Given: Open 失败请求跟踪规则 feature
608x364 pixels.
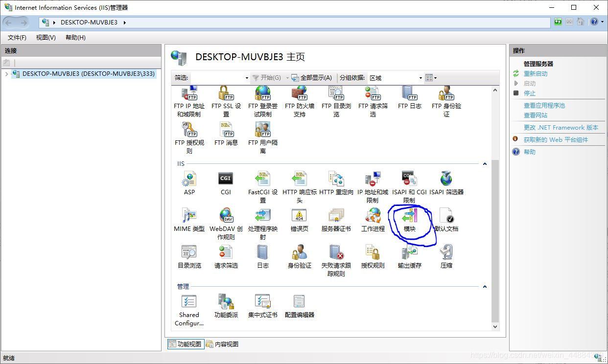Looking at the screenshot, I should pyautogui.click(x=336, y=260).
